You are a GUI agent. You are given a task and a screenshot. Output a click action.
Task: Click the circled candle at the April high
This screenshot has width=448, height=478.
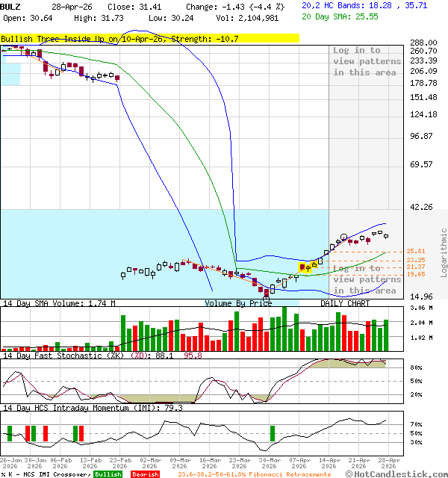click(x=343, y=238)
